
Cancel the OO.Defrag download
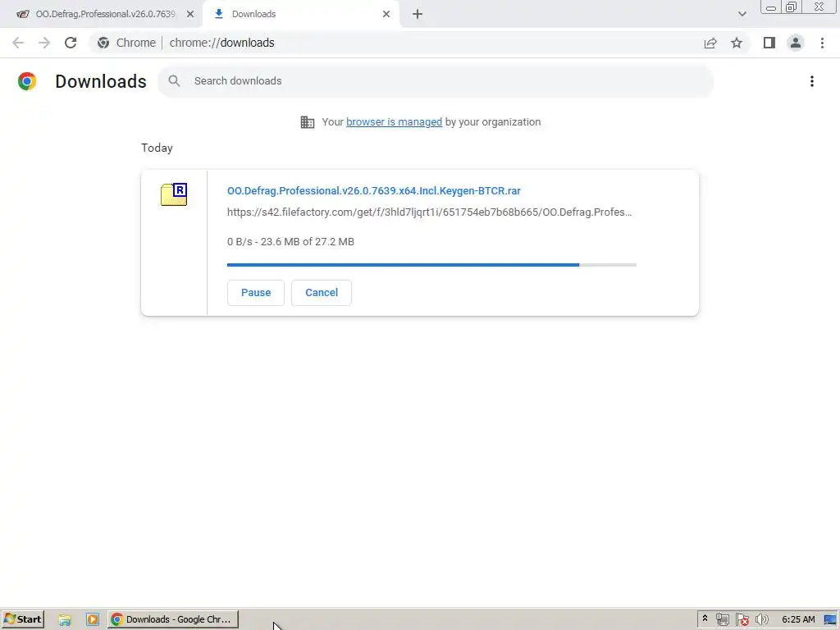(322, 293)
